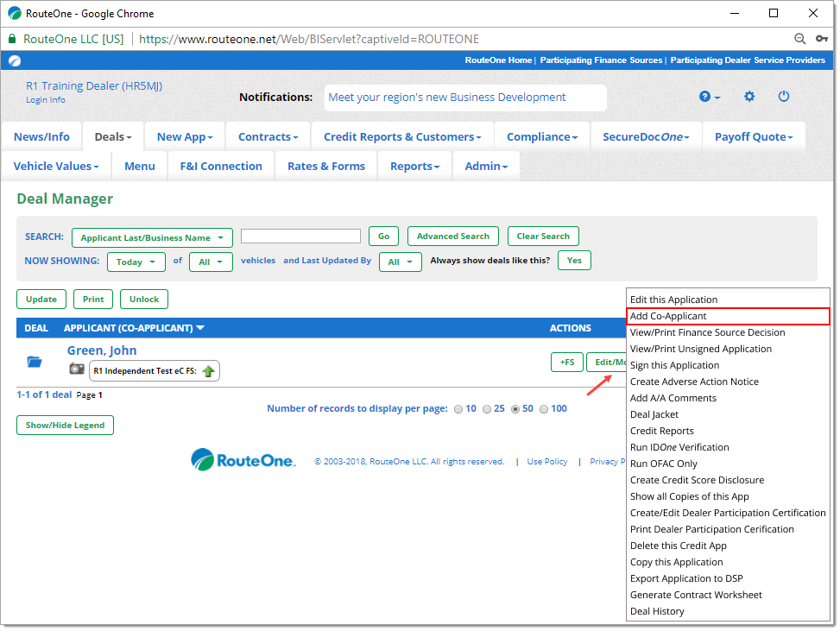Choose Add Co-Applicant from menu

[x=728, y=316]
